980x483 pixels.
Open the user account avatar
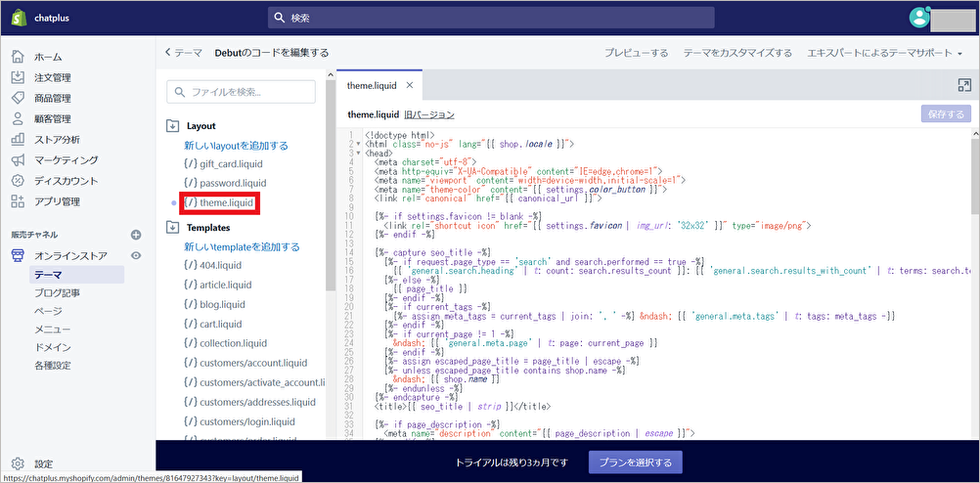[x=919, y=18]
